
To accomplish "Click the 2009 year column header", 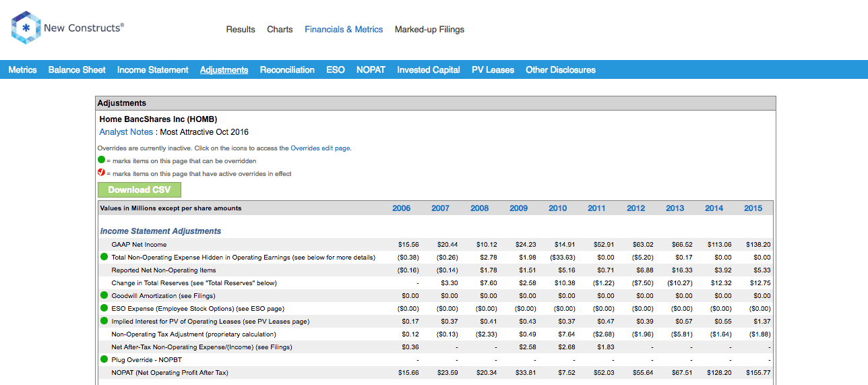I will pos(519,208).
